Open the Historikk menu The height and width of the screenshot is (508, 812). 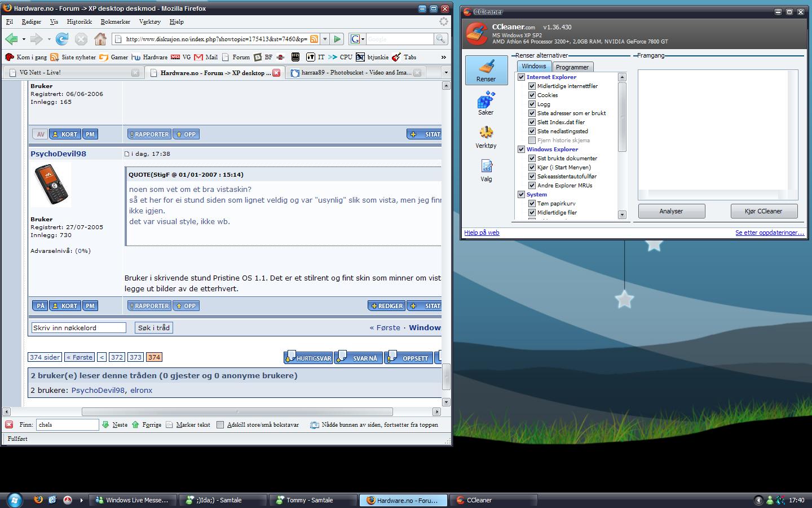tap(79, 21)
